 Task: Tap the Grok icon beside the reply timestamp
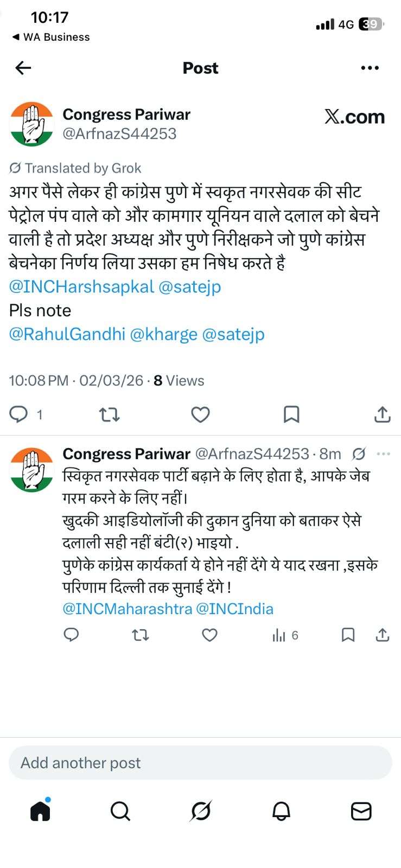[359, 454]
